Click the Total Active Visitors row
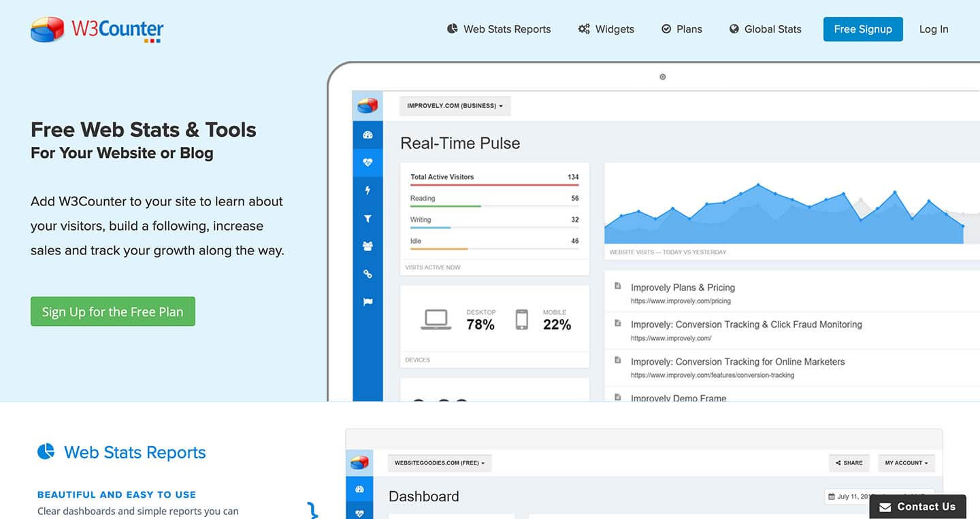 click(495, 179)
